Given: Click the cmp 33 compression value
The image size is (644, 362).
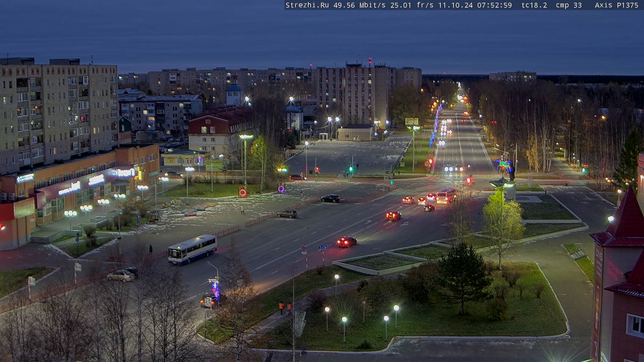Looking at the screenshot, I should coord(569,5).
